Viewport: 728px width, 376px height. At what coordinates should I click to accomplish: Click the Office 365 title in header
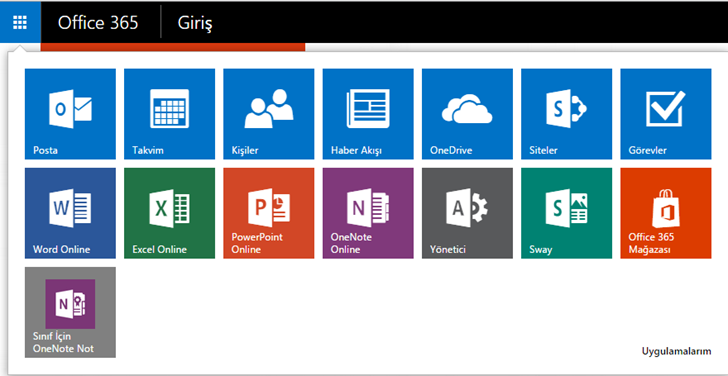[x=98, y=22]
